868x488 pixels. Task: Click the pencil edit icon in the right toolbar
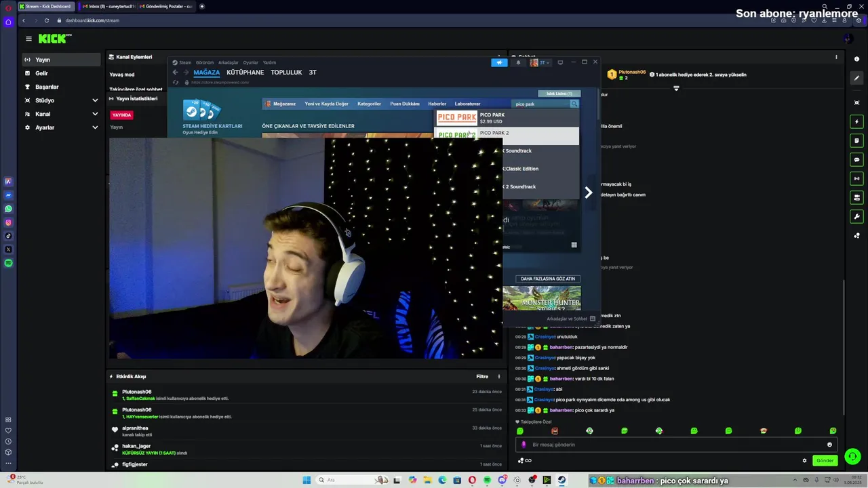click(856, 78)
